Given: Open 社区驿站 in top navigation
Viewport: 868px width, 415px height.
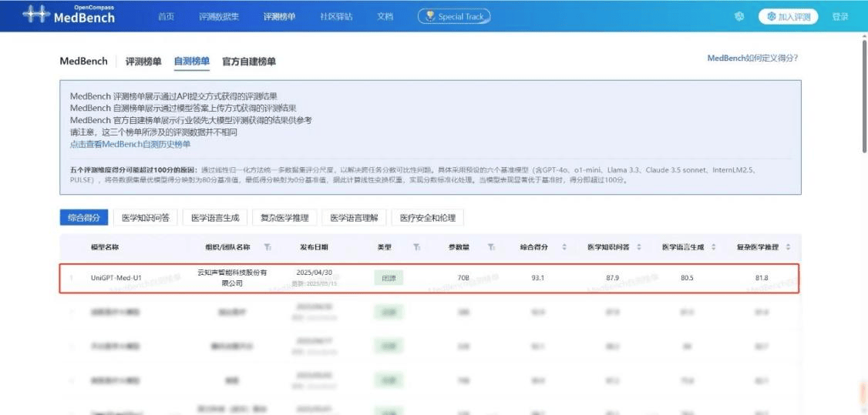Looking at the screenshot, I should 336,16.
